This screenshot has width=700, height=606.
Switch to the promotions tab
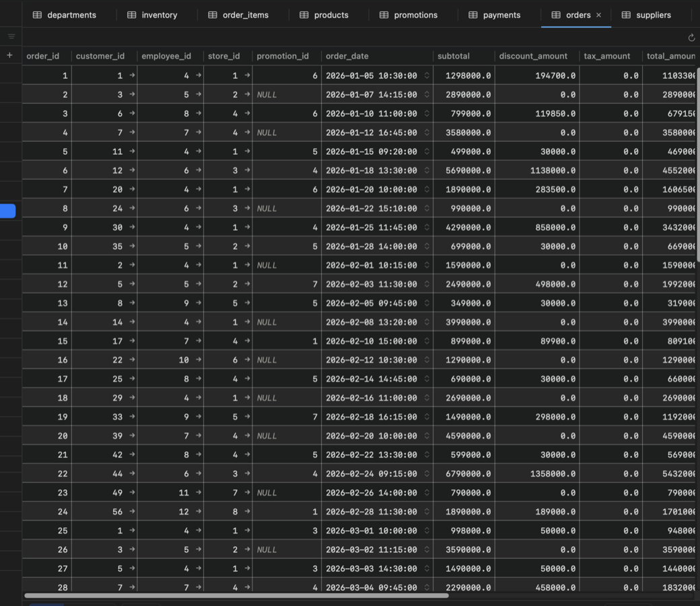409,15
